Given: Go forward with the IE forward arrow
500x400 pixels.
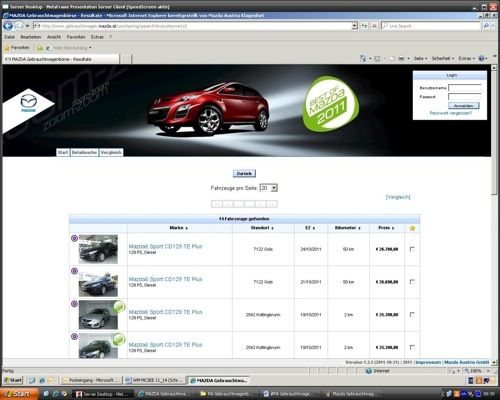Looking at the screenshot, I should pyautogui.click(x=19, y=26).
